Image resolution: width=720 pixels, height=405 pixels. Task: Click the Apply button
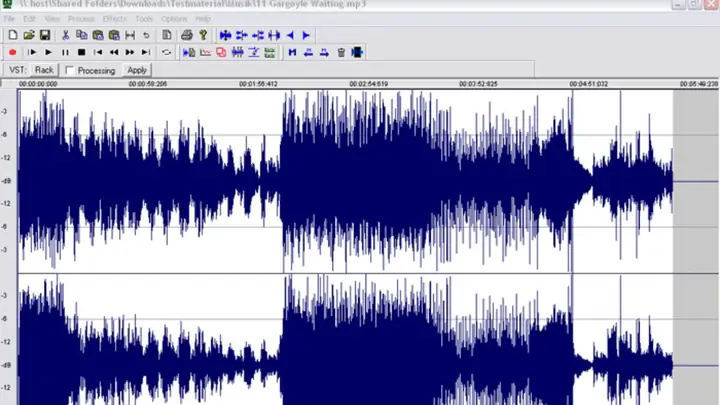[x=137, y=70]
